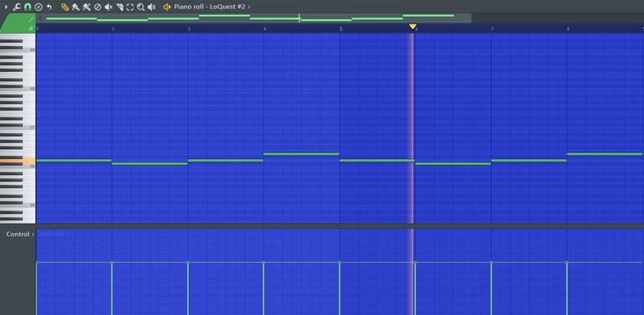The height and width of the screenshot is (315, 644).
Task: Select the Delete tool
Action: pyautogui.click(x=98, y=7)
